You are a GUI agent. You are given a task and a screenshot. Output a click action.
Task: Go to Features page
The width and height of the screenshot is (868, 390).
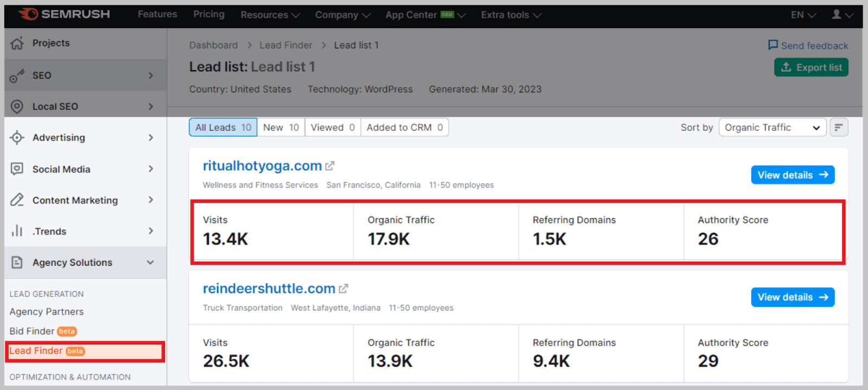tap(157, 14)
